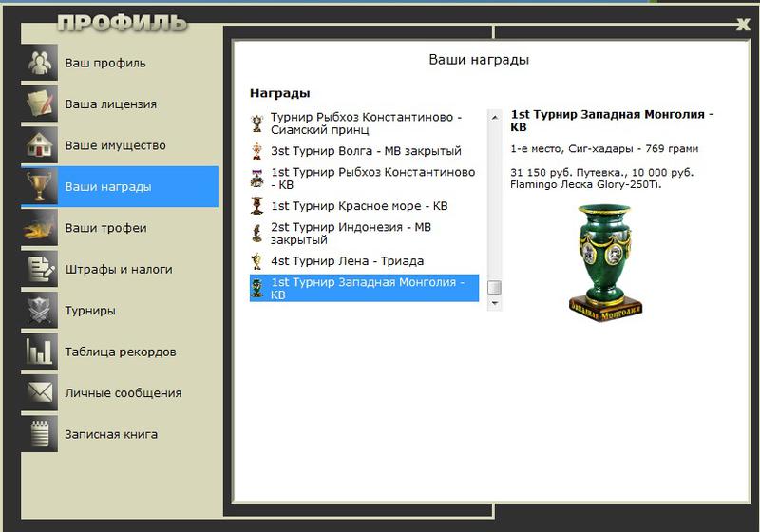Click statuette icon of 2st Турнир Индонезия
The width and height of the screenshot is (760, 532).
point(256,233)
